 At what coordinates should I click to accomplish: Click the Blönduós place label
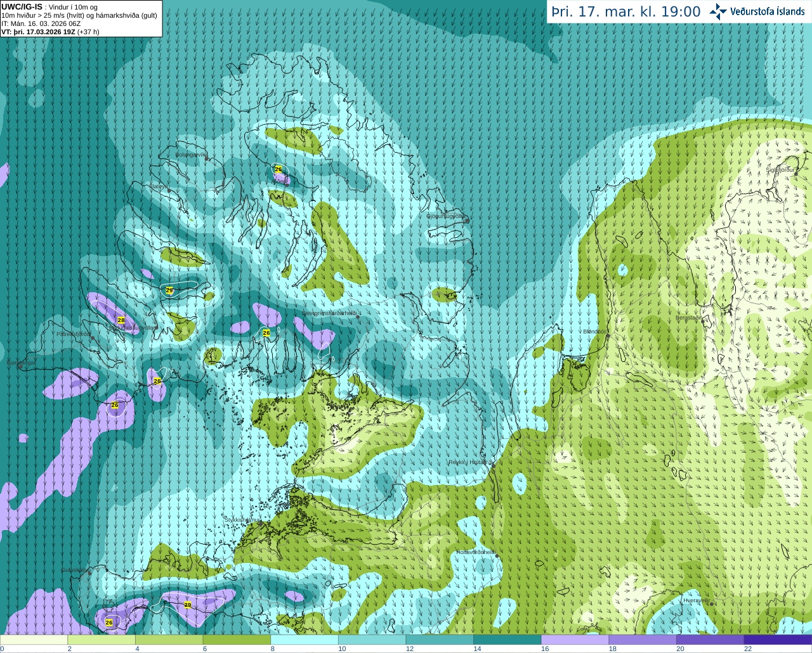(x=595, y=332)
